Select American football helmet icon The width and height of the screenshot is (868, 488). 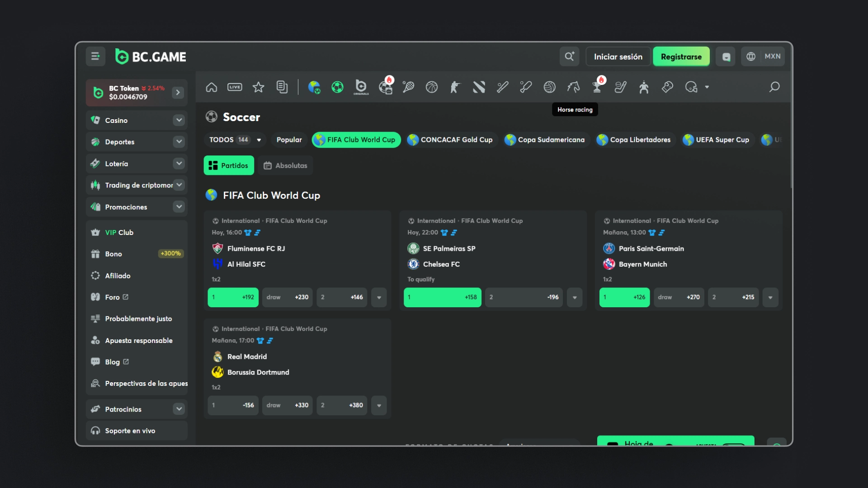tap(691, 87)
